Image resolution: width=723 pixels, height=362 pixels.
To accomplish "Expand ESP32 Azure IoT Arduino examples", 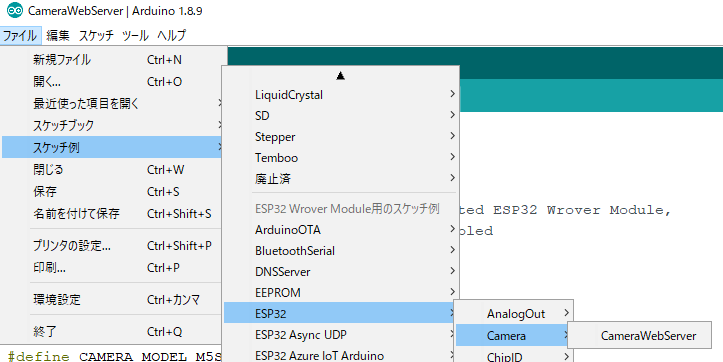I will coord(340,355).
